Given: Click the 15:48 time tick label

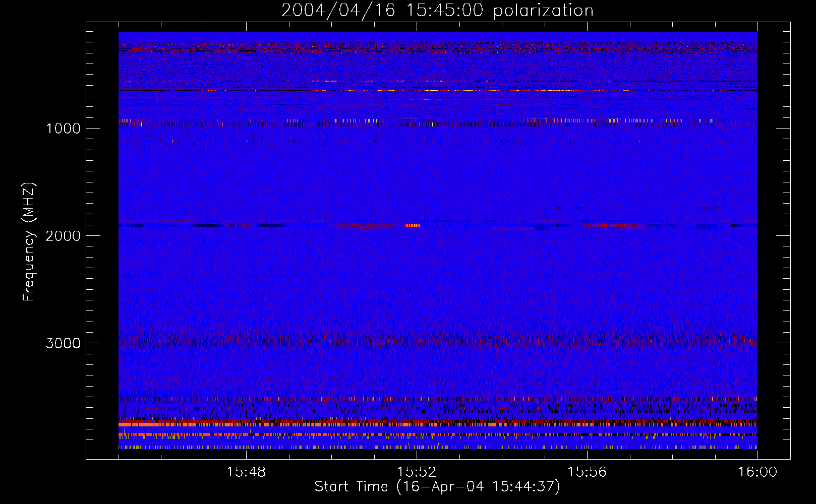Looking at the screenshot, I should [246, 472].
